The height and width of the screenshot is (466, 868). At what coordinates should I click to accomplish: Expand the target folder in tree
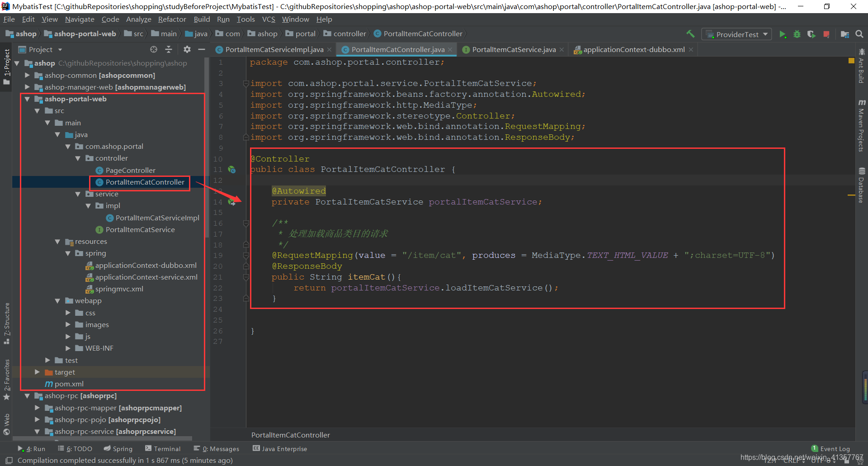coord(38,372)
